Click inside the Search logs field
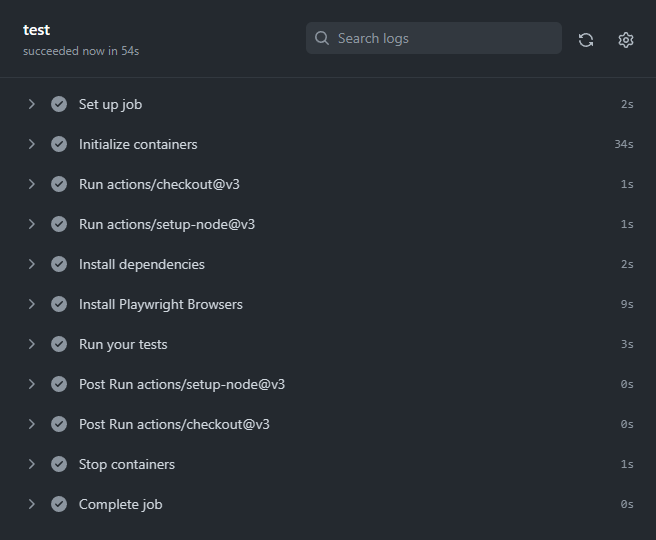The width and height of the screenshot is (656, 540). (x=434, y=38)
